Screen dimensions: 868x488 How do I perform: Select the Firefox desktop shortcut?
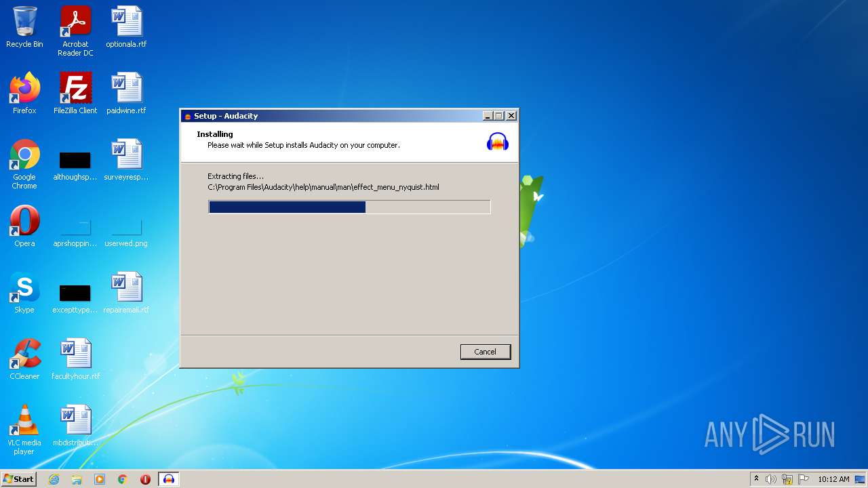point(24,94)
